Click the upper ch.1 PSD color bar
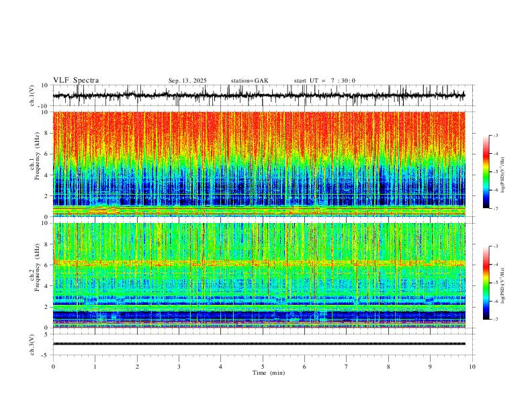The image size is (532, 411). tap(486, 172)
